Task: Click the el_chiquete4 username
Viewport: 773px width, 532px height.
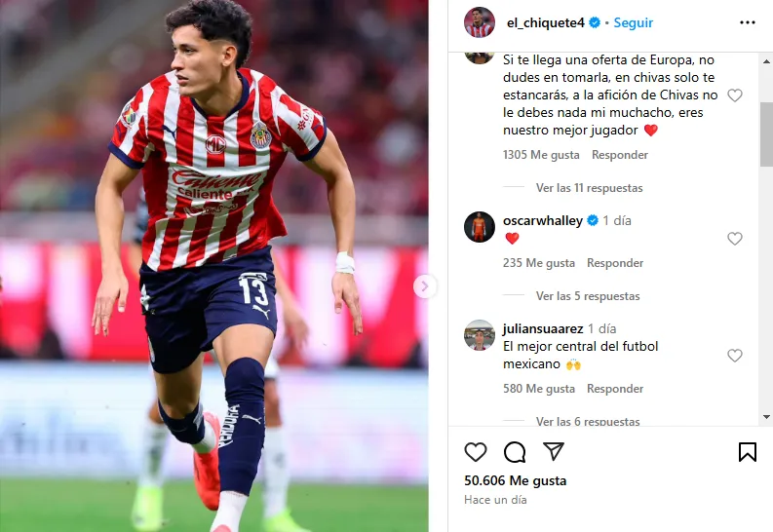Action: [545, 22]
